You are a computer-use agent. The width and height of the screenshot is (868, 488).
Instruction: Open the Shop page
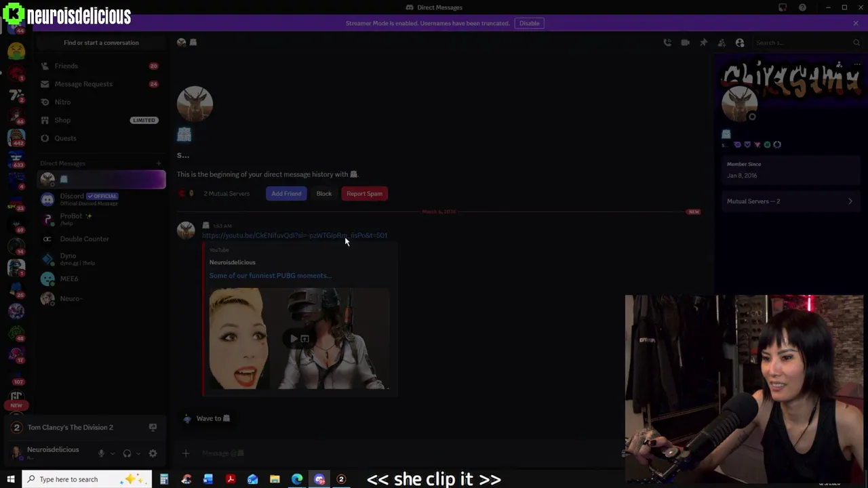click(101, 120)
